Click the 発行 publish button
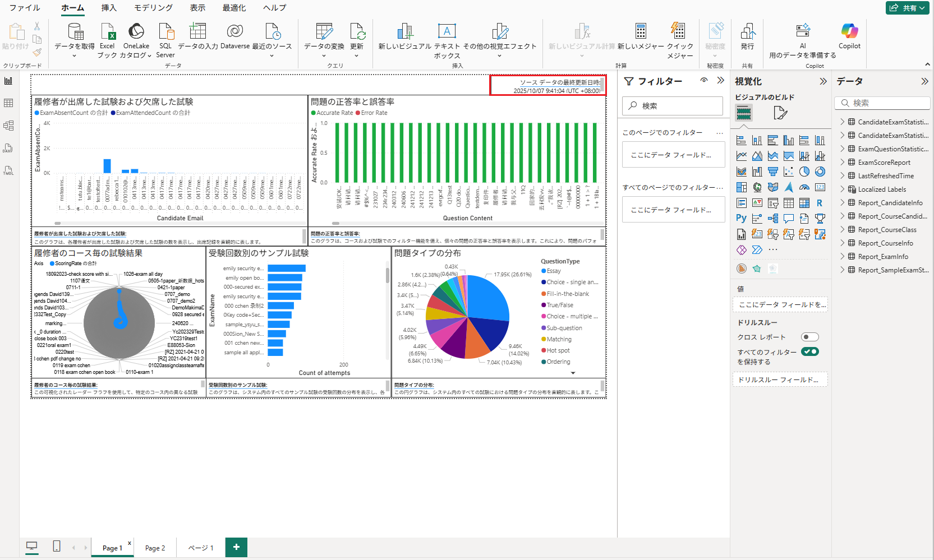This screenshot has width=934, height=560. coord(747,38)
